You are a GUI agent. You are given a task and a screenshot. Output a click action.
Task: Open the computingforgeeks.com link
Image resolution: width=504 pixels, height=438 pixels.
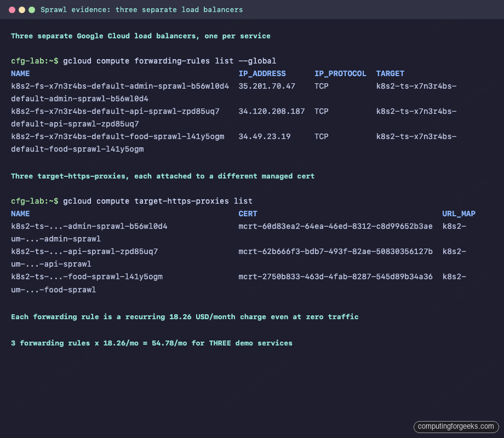point(456,427)
